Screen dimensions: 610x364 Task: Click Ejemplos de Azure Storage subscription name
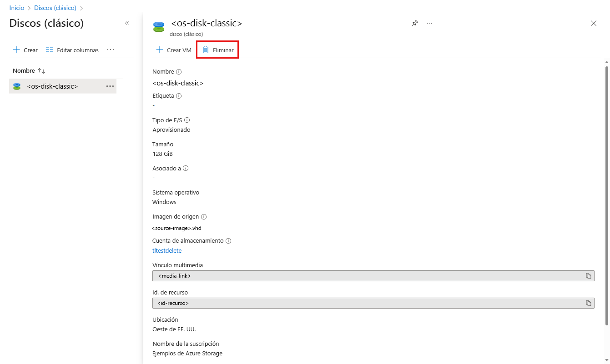click(187, 353)
